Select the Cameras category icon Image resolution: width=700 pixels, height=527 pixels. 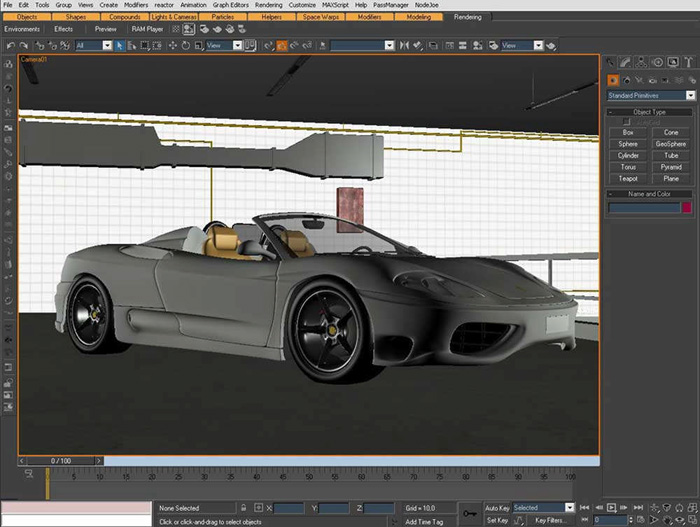pyautogui.click(x=652, y=80)
